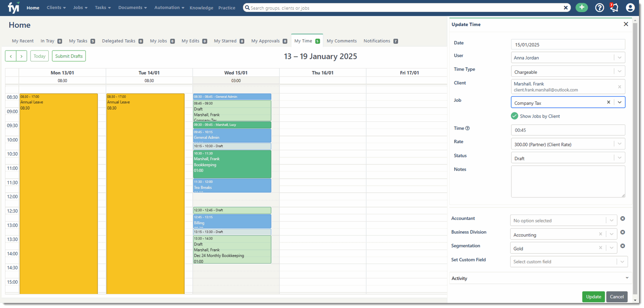Image resolution: width=644 pixels, height=308 pixels.
Task: Open the Segmentation dropdown arrow
Action: point(611,248)
